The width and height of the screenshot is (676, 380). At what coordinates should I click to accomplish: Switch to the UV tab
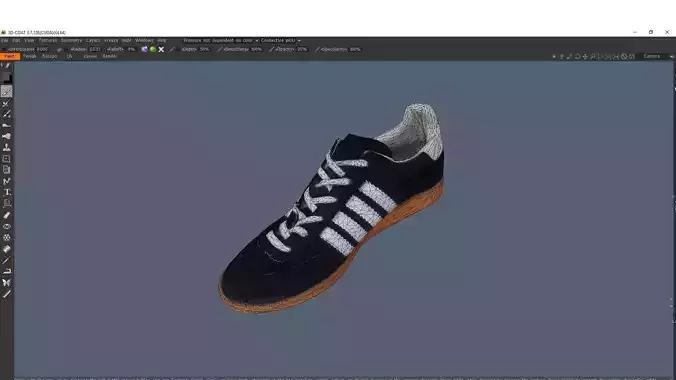click(x=69, y=57)
